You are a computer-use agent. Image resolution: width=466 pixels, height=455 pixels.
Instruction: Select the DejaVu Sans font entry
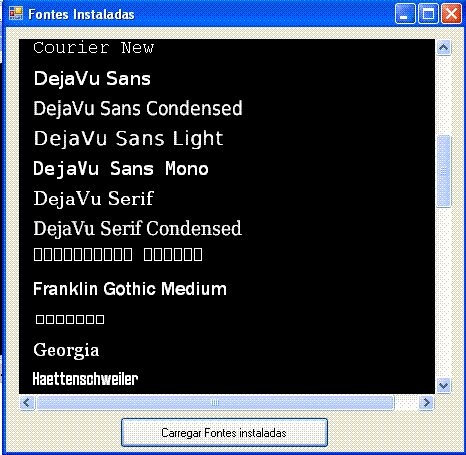click(x=92, y=79)
